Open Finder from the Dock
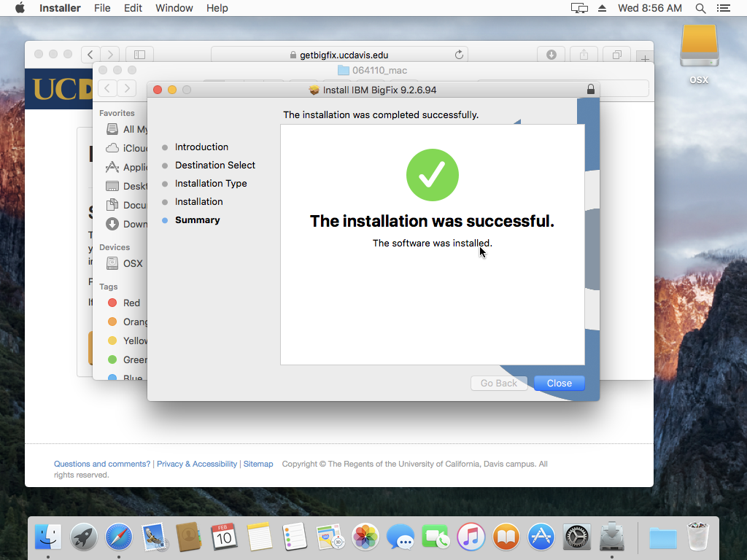Screen dimensions: 747x560 pos(48,537)
